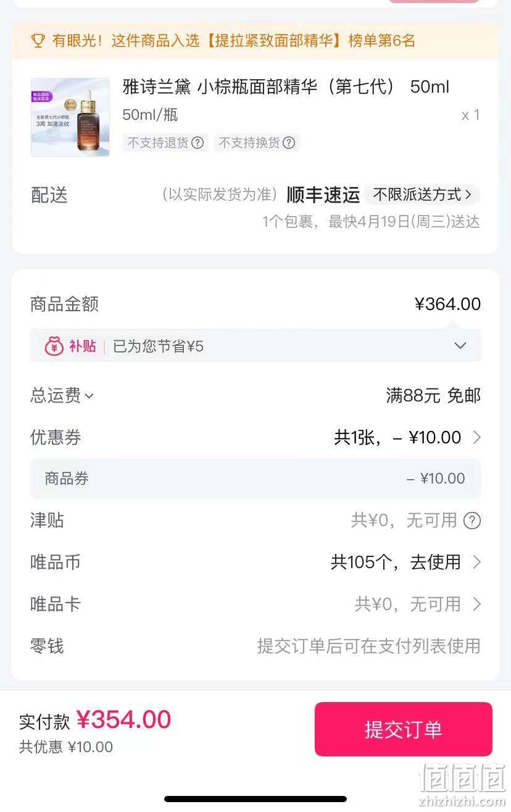Image resolution: width=511 pixels, height=812 pixels.
Task: Open 唯品卡 row arrow
Action: [476, 604]
